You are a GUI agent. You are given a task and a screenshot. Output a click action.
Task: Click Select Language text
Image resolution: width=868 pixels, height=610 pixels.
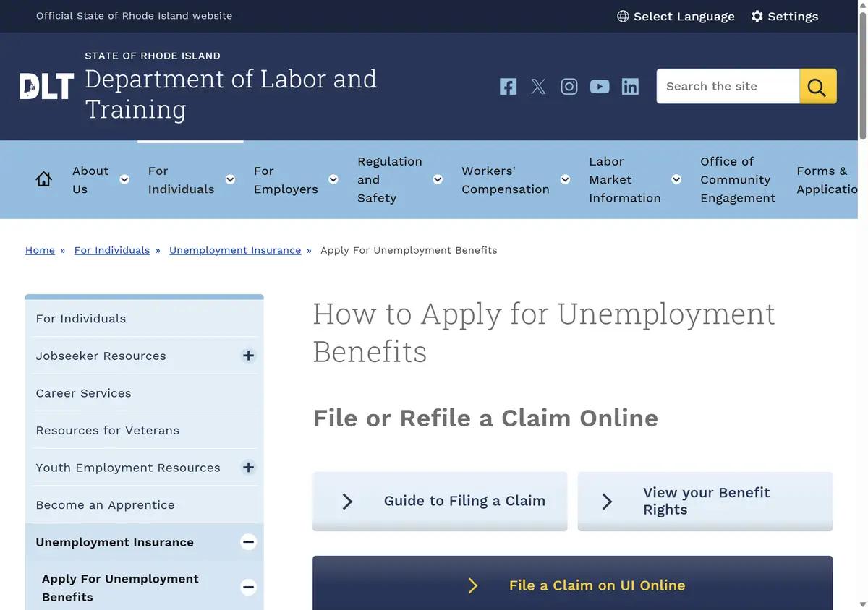[x=684, y=16]
